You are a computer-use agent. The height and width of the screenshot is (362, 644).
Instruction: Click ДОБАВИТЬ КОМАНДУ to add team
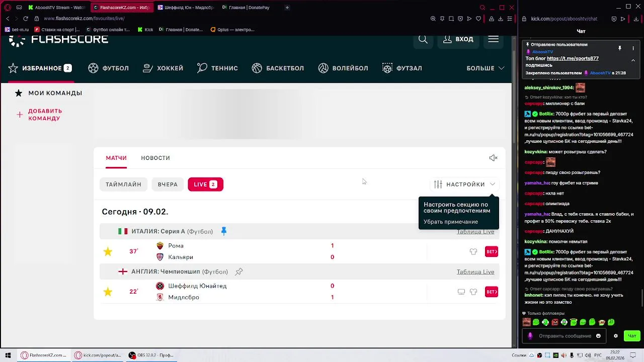click(x=39, y=115)
